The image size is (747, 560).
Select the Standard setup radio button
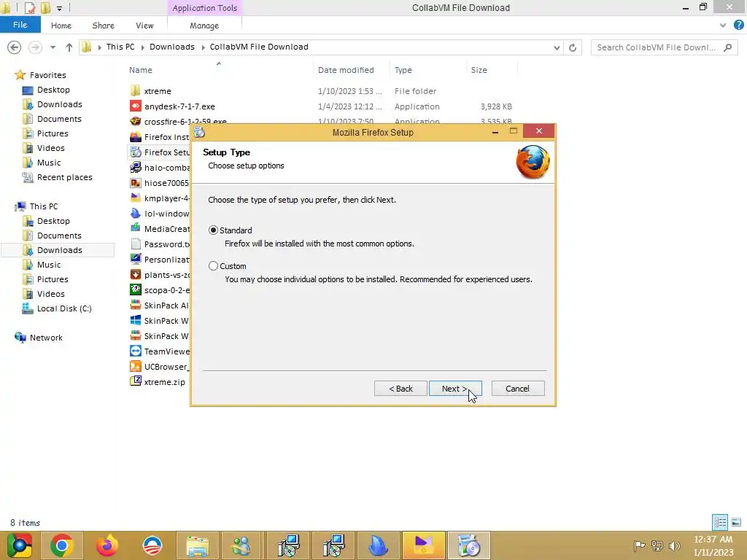pyautogui.click(x=213, y=230)
